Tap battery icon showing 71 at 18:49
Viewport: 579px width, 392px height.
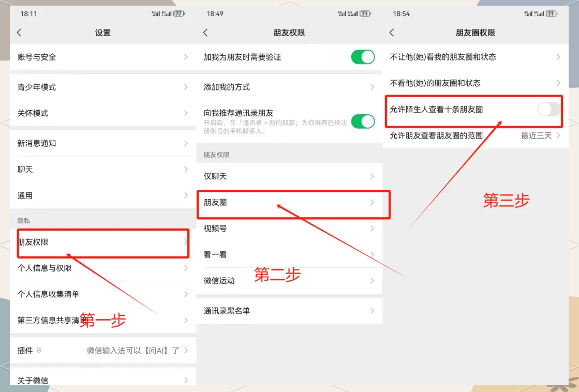[365, 13]
